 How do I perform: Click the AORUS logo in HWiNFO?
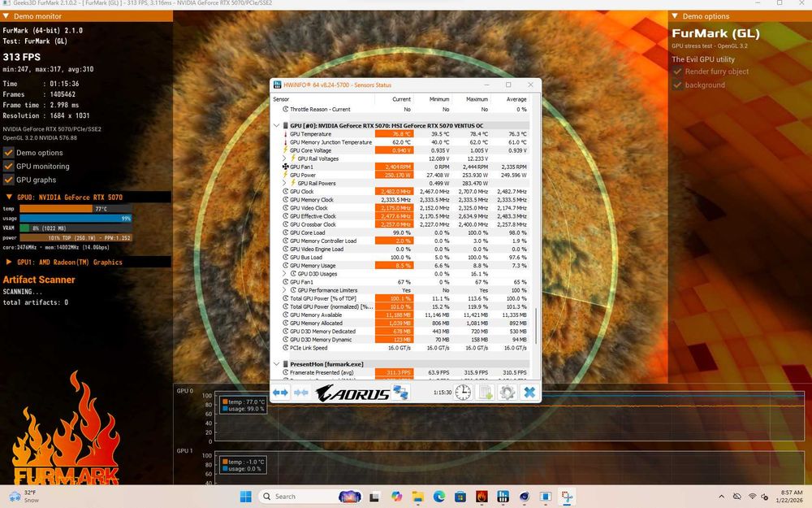click(352, 393)
